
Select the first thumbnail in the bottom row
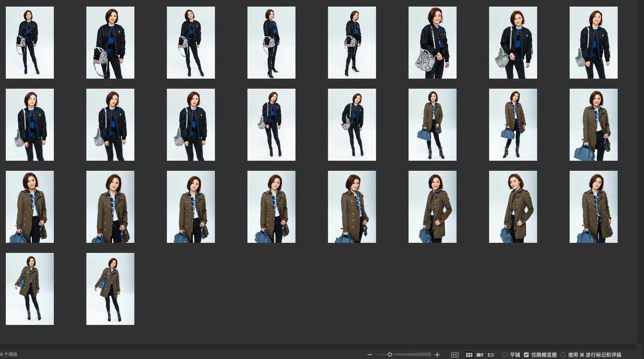(30, 289)
